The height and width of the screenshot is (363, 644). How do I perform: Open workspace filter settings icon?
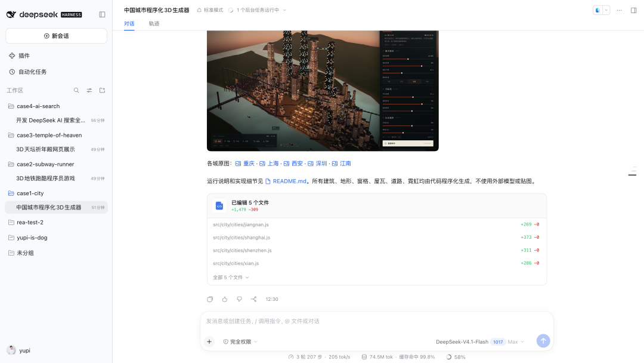pyautogui.click(x=89, y=90)
